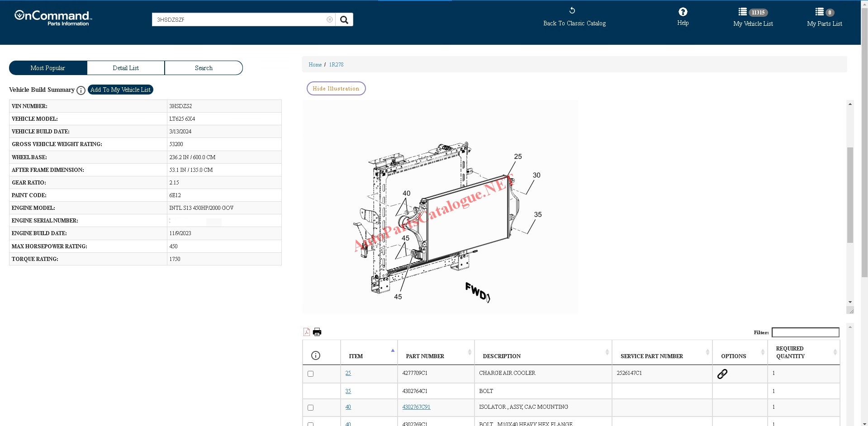Open My Vehicle List icon
The image size is (868, 426).
pos(743,12)
